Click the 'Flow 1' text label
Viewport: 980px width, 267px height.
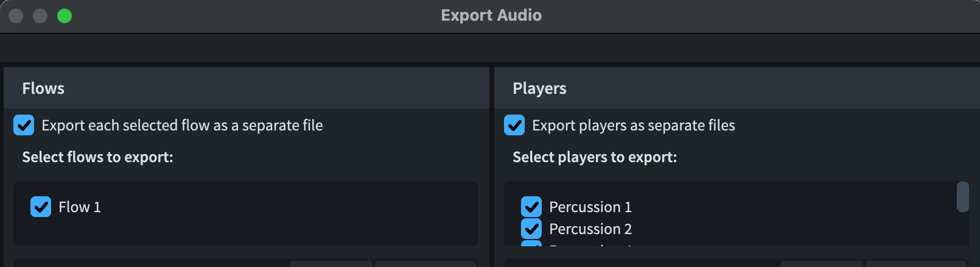click(80, 207)
